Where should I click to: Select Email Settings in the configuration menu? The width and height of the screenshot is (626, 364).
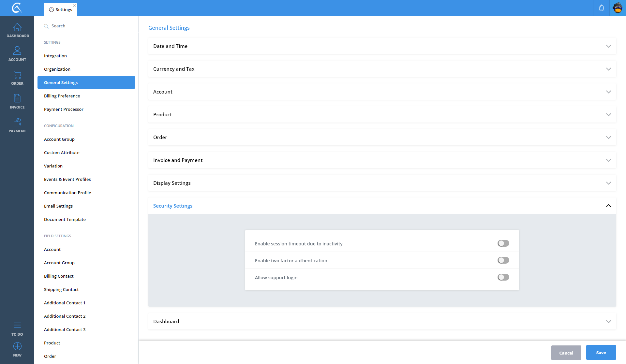[58, 206]
